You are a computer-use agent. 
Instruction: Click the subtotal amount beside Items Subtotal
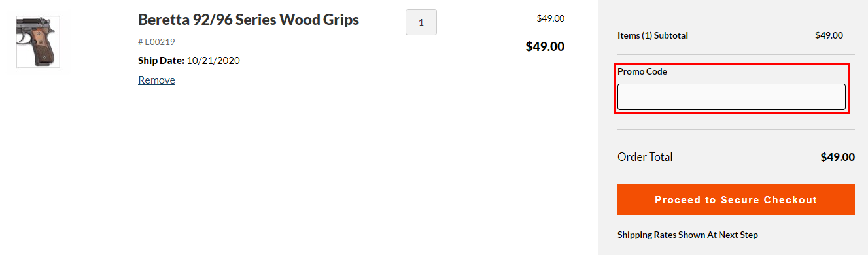pyautogui.click(x=829, y=35)
